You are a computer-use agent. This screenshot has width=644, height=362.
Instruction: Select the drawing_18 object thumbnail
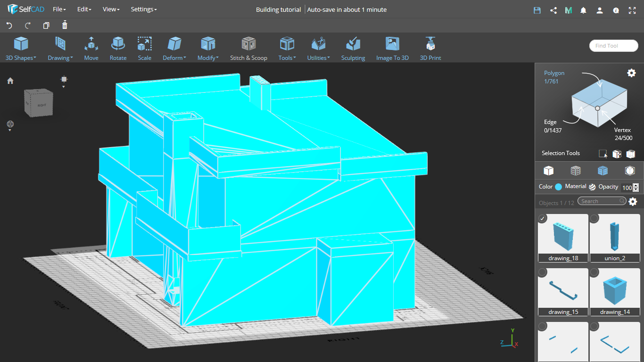tap(563, 238)
